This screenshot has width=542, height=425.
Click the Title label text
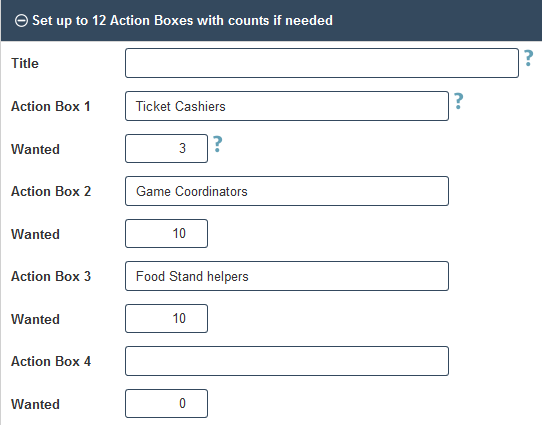pyautogui.click(x=25, y=64)
